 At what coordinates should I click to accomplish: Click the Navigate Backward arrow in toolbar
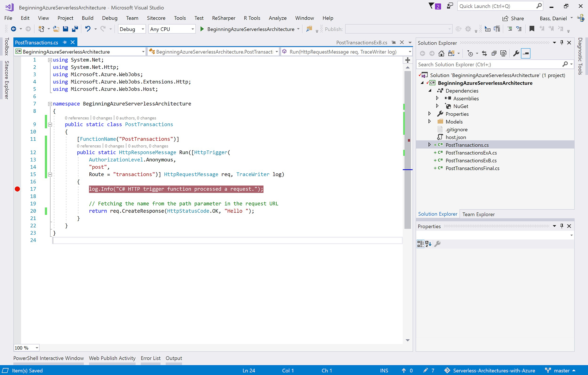[x=14, y=29]
